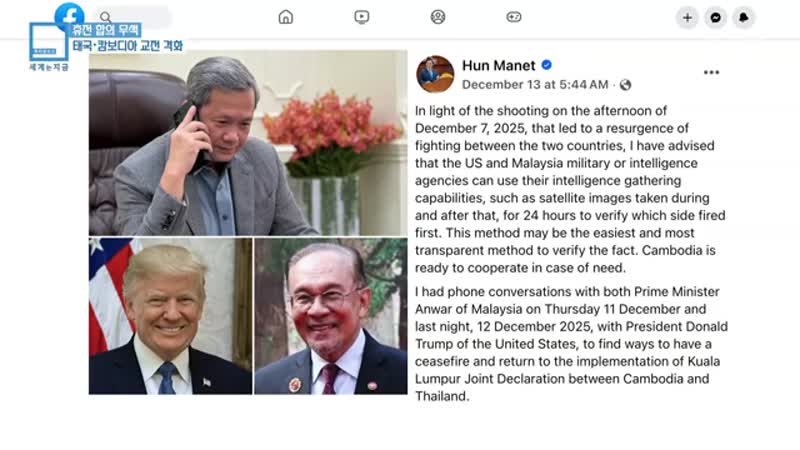Open the photo of man with glasses

tap(331, 316)
